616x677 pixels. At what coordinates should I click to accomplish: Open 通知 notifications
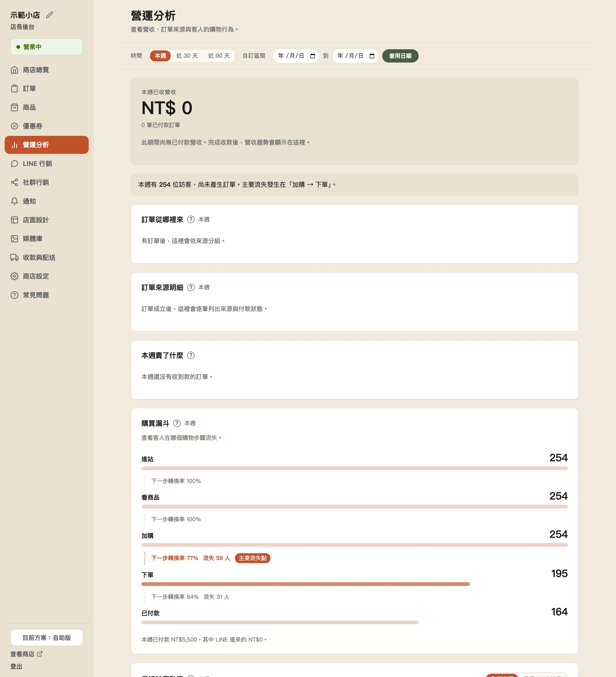pyautogui.click(x=47, y=201)
